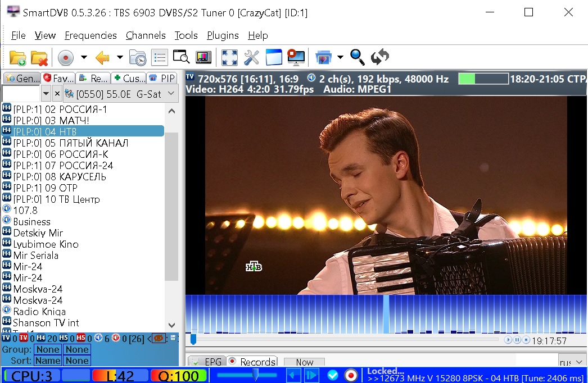This screenshot has height=383, width=588.
Task: Click the refresh circular arrows icon
Action: [x=380, y=57]
